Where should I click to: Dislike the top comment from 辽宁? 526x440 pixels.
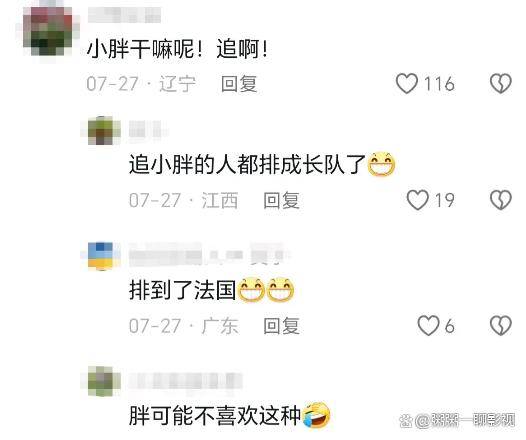point(501,83)
